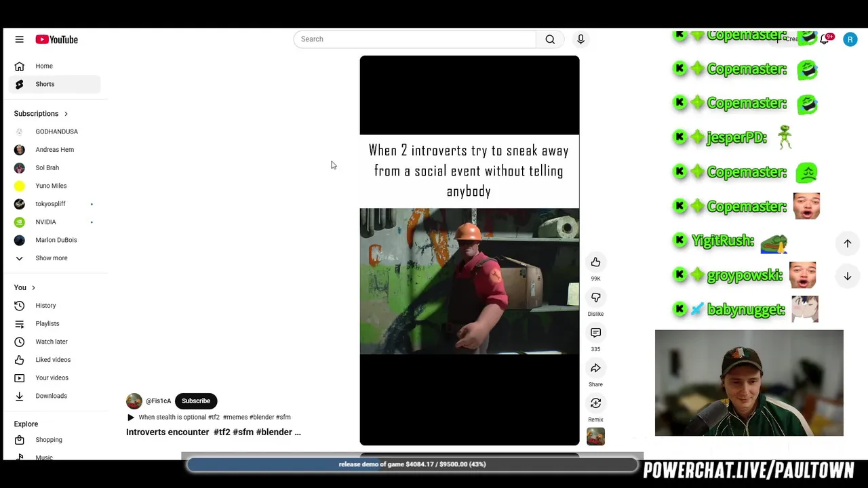Focus the Search input field
This screenshot has width=868, height=488.
click(414, 39)
